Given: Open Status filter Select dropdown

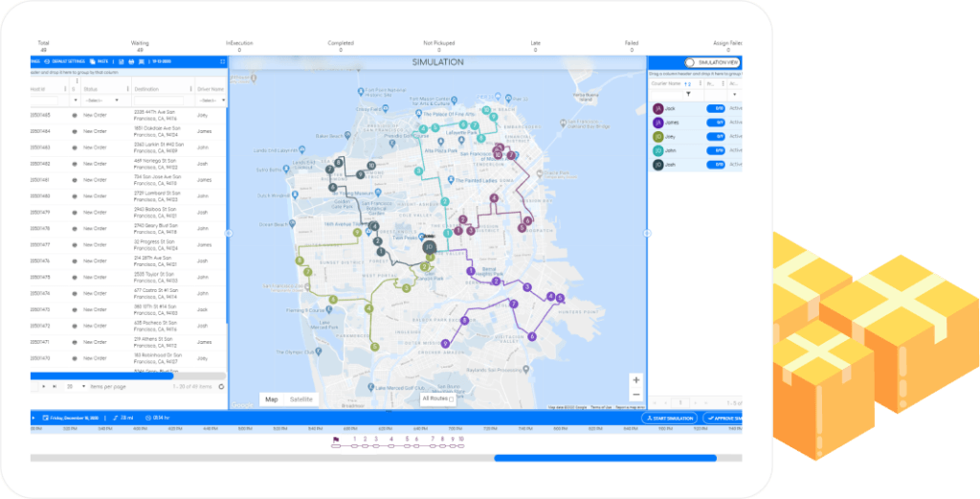Looking at the screenshot, I should pyautogui.click(x=101, y=100).
